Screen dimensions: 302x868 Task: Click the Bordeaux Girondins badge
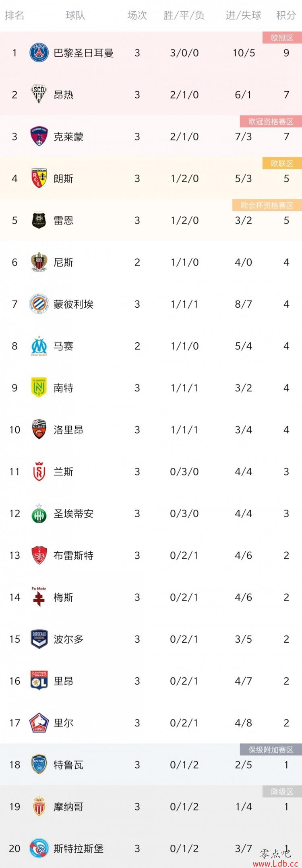[x=39, y=639]
